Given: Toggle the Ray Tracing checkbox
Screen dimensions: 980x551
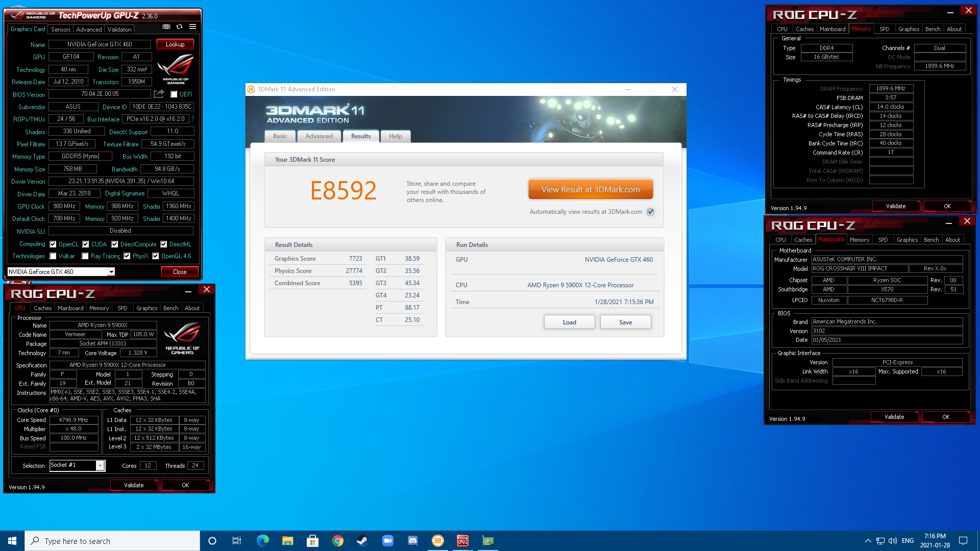Looking at the screenshot, I should (x=85, y=256).
